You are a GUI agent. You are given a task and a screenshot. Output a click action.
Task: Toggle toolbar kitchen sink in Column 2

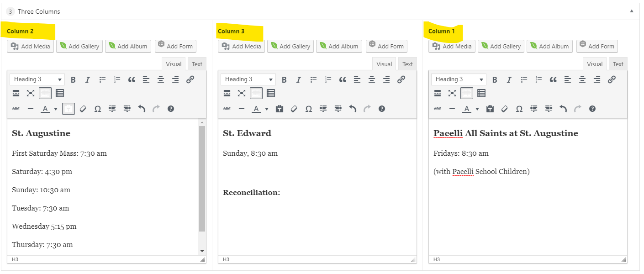[45, 93]
